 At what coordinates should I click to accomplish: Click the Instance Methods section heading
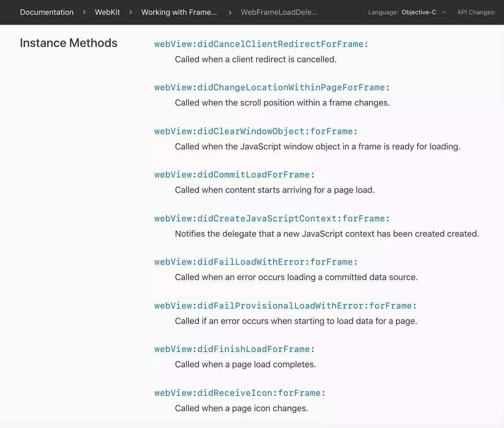click(68, 43)
